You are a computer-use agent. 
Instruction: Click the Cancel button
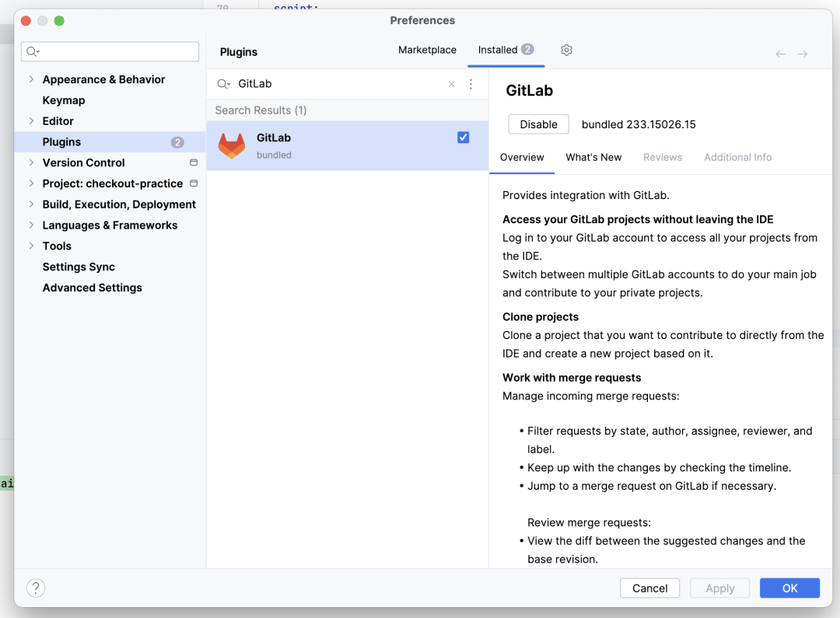click(649, 588)
